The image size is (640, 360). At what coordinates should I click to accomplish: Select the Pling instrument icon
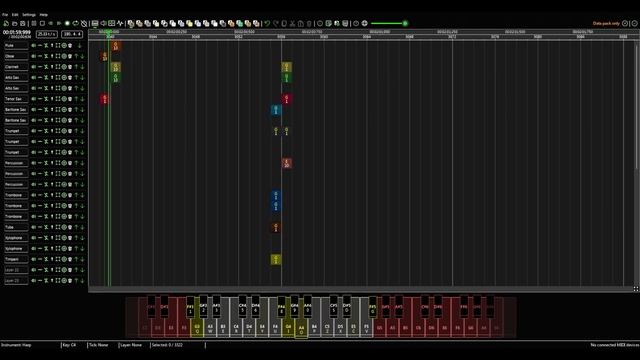click(256, 23)
